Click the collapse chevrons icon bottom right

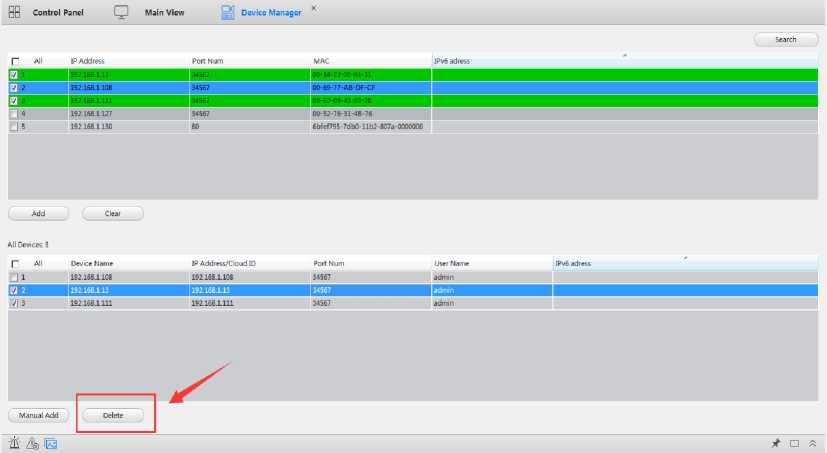[x=814, y=443]
